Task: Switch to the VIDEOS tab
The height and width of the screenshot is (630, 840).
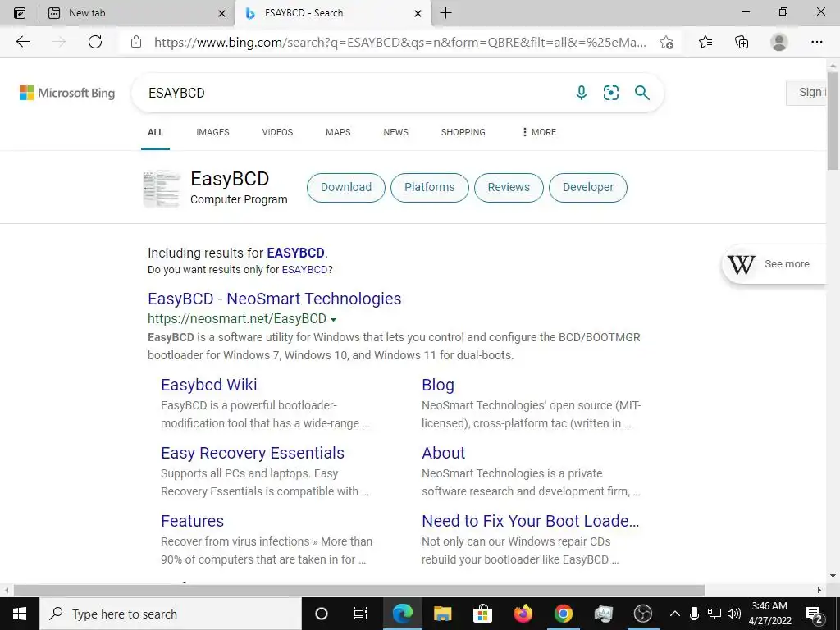Action: [277, 132]
